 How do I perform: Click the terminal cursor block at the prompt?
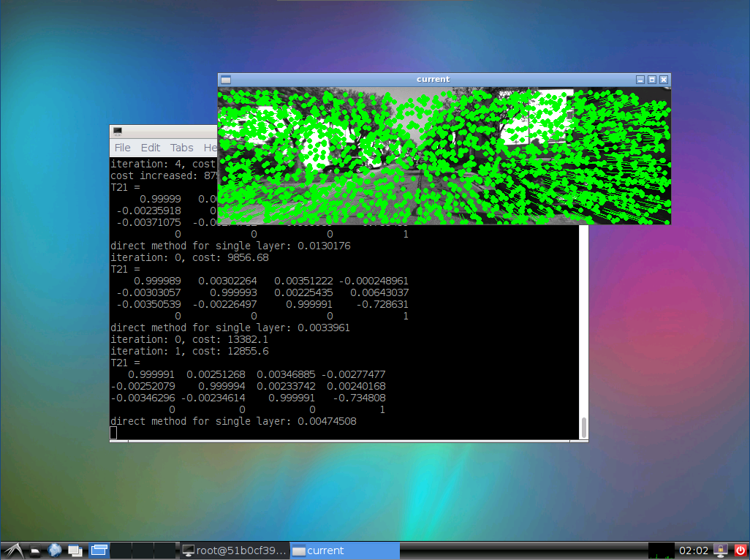pyautogui.click(x=113, y=433)
